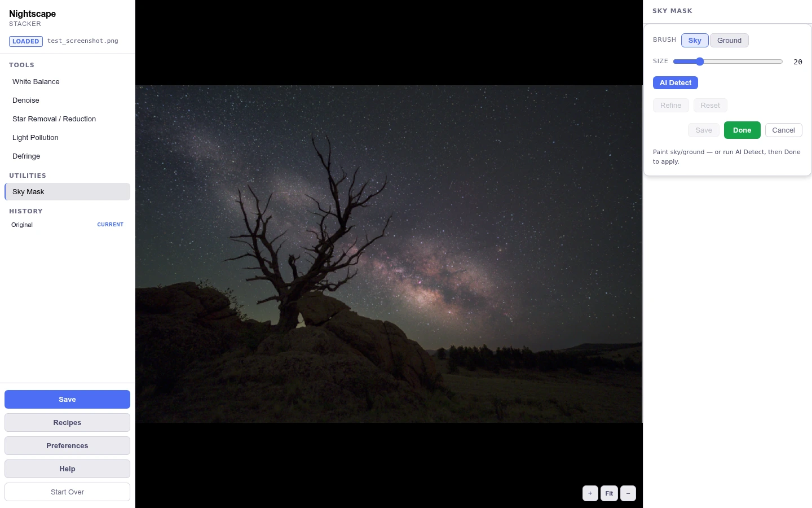812x508 pixels.
Task: Select the Ground brush mode
Action: (729, 41)
